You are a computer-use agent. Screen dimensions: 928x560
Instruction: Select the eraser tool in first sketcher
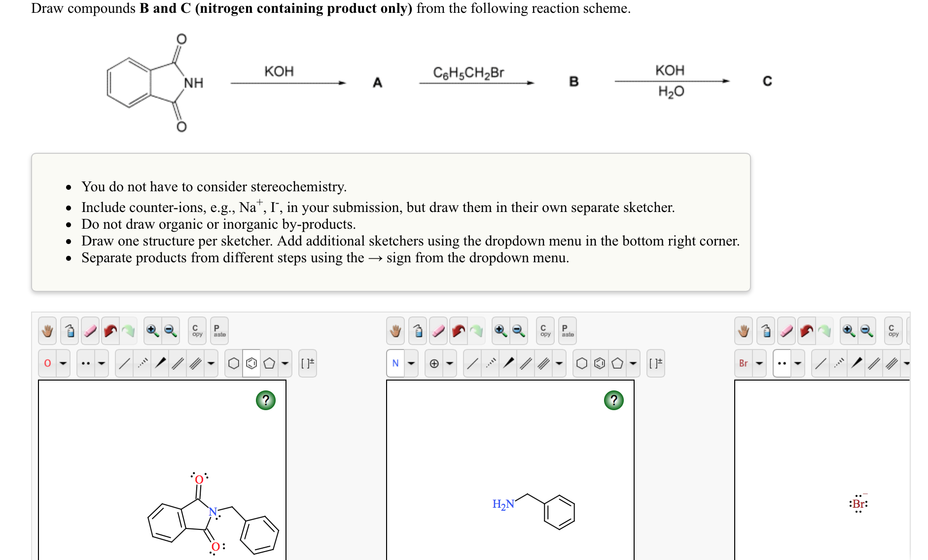pos(90,331)
